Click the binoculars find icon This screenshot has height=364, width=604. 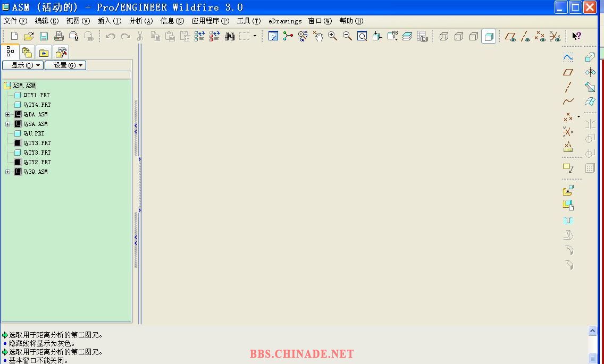pyautogui.click(x=230, y=36)
